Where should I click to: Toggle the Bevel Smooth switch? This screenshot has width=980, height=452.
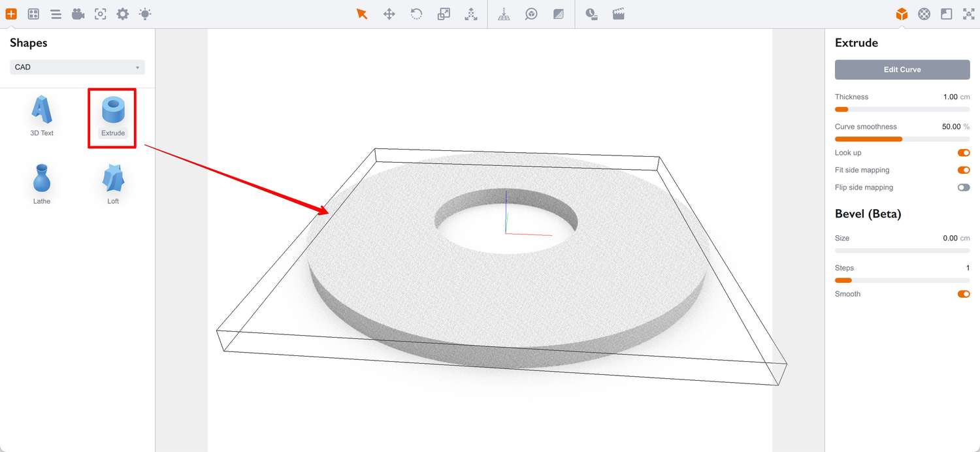(x=964, y=294)
